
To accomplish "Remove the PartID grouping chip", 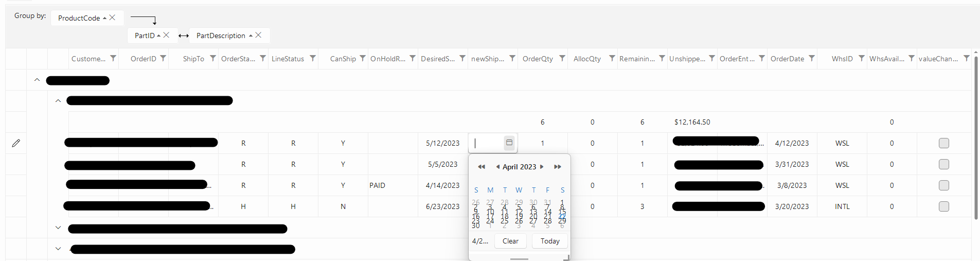I will click(167, 35).
